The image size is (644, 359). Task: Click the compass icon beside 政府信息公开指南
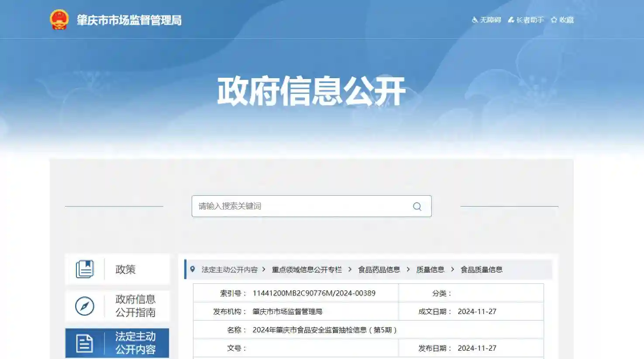[85, 306]
